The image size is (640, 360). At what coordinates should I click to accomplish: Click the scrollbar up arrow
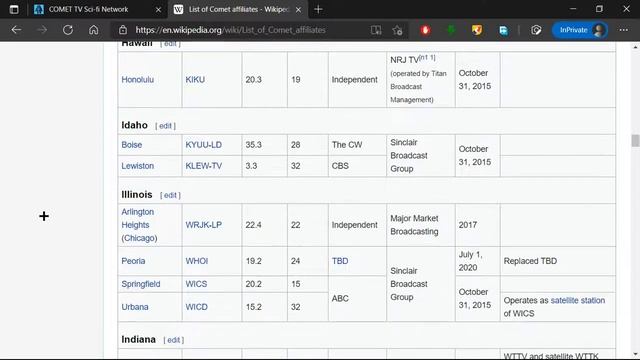635,47
